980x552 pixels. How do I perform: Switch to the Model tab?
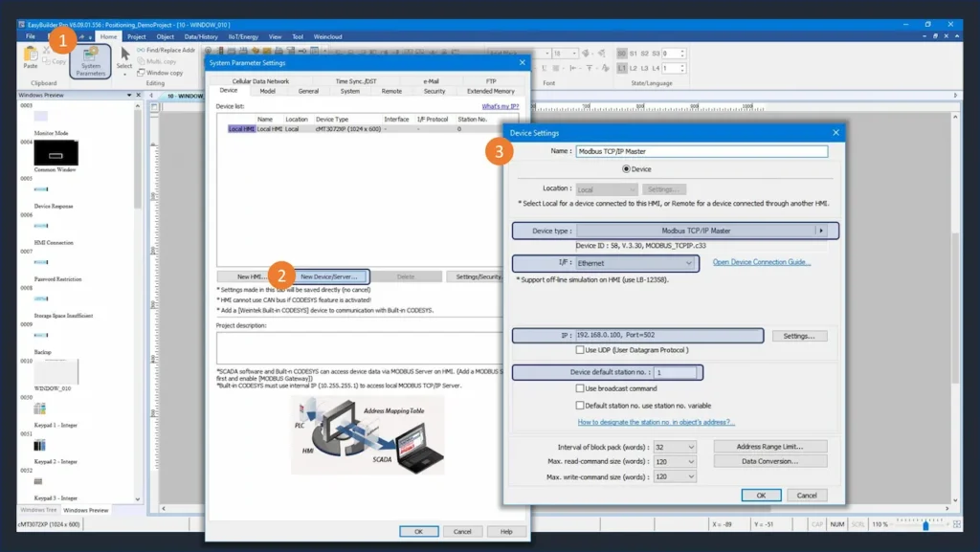(x=268, y=91)
